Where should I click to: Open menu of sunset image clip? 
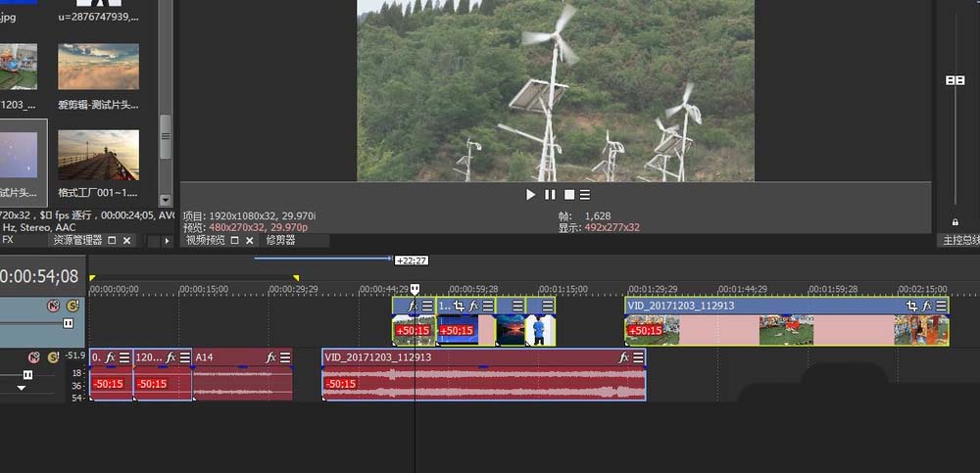pos(517,306)
